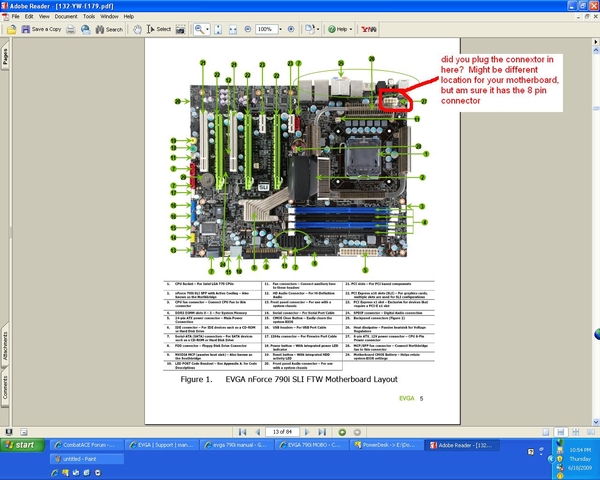Image resolution: width=600 pixels, height=480 pixels.
Task: Open the Tools menu
Action: click(x=89, y=16)
